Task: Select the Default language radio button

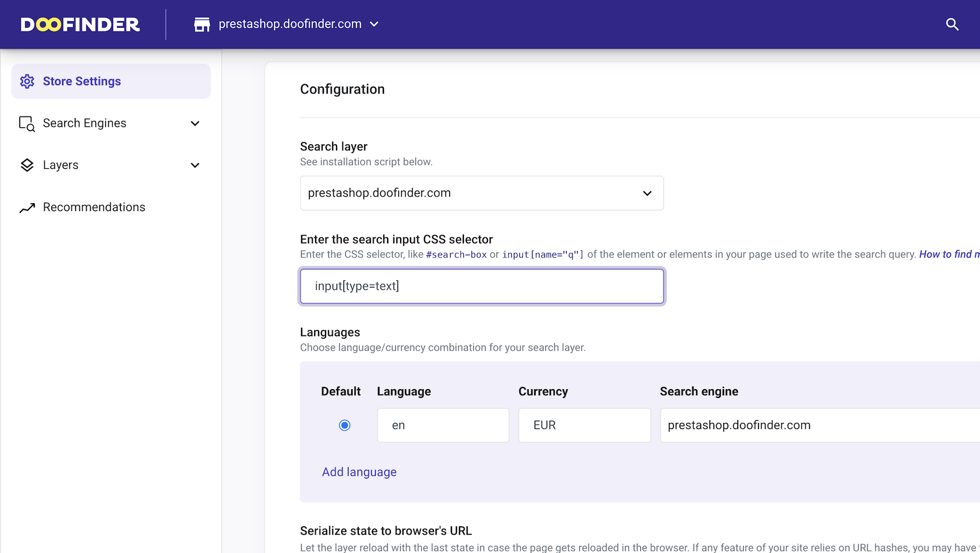Action: click(x=345, y=425)
